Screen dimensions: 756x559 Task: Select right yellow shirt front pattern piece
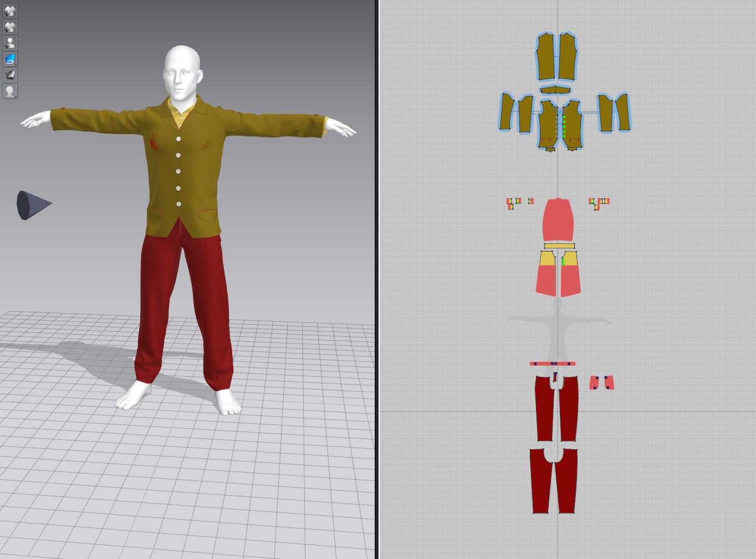coord(570,259)
